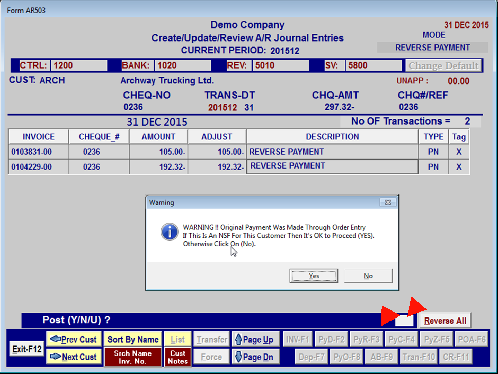Click the CR-F11 button
Viewport: 498px width, 374px height.
pos(456,357)
